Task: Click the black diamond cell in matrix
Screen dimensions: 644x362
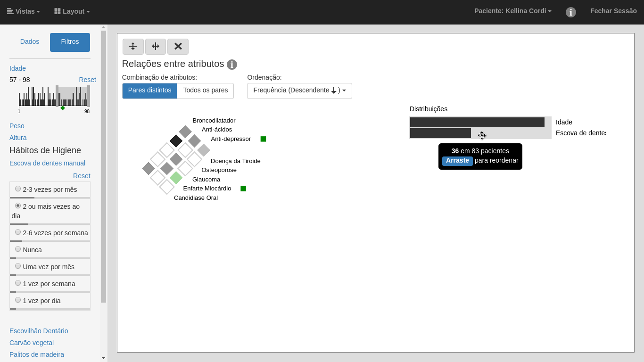Action: (x=176, y=141)
